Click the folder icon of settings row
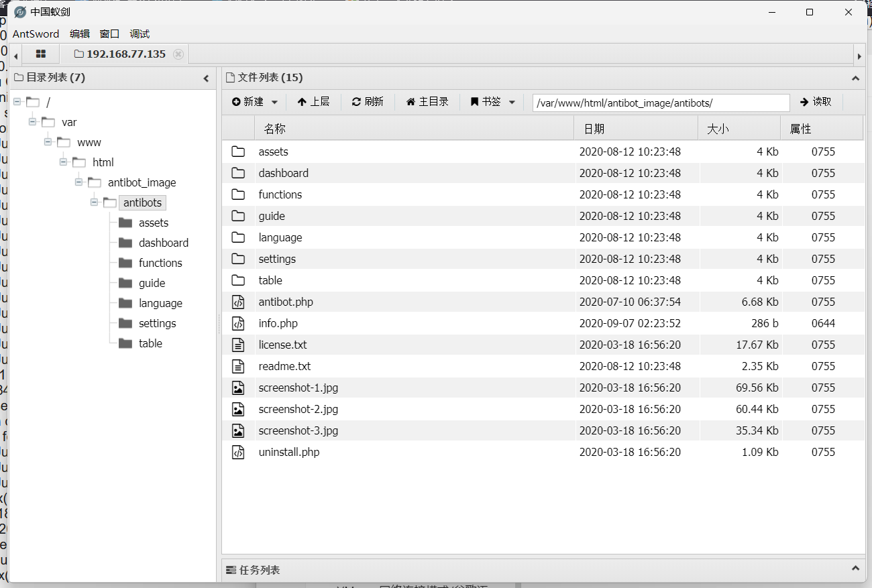The image size is (872, 588). 238,259
